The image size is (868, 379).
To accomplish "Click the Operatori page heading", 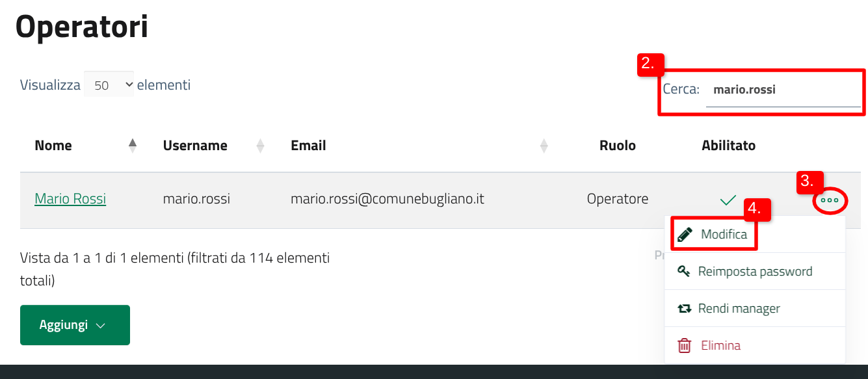I will click(x=82, y=27).
